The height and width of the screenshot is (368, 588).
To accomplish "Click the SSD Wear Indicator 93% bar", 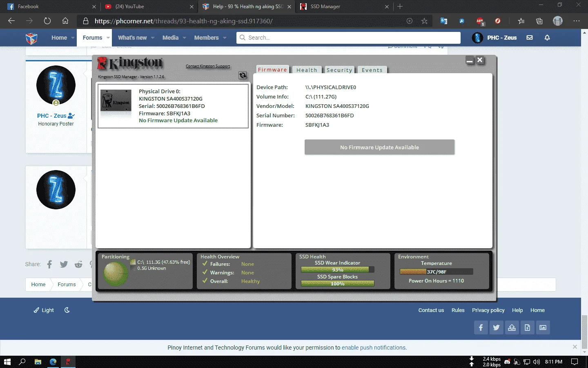I will 338,269.
